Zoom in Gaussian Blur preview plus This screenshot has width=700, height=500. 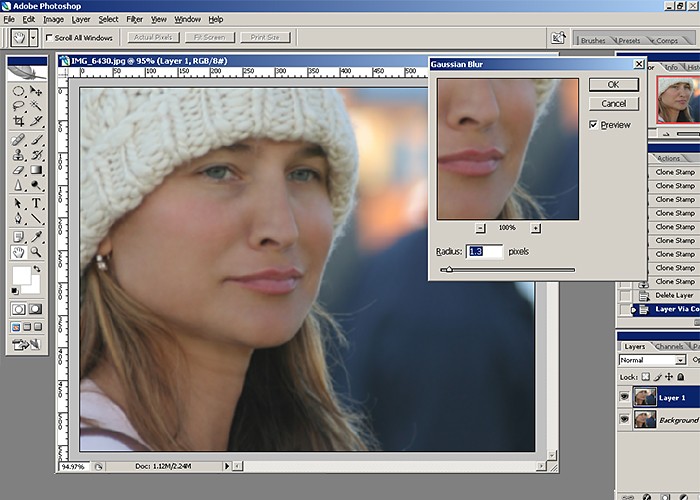point(535,228)
